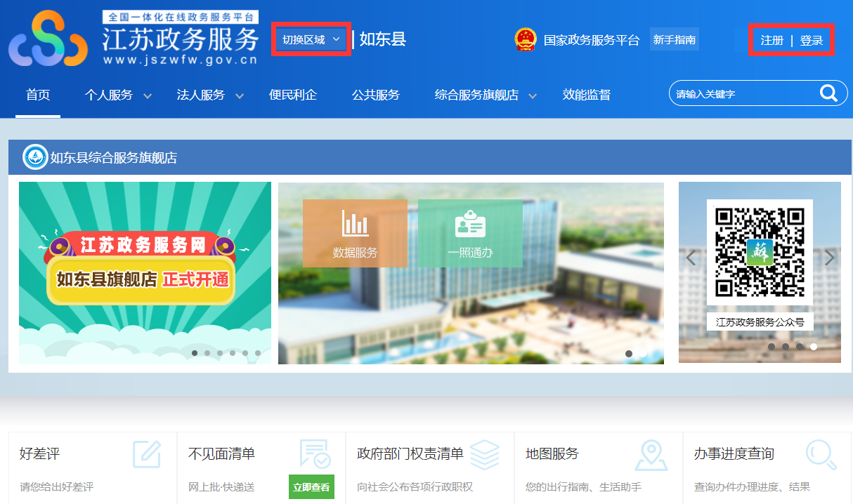Click the 登录 login link
Screen dimensions: 853x504
pyautogui.click(x=812, y=41)
